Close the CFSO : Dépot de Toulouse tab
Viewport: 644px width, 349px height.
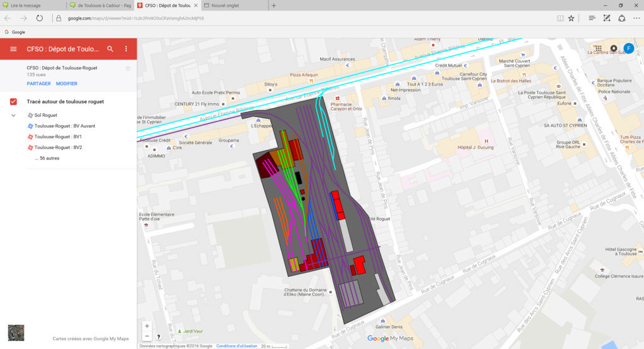tap(196, 5)
